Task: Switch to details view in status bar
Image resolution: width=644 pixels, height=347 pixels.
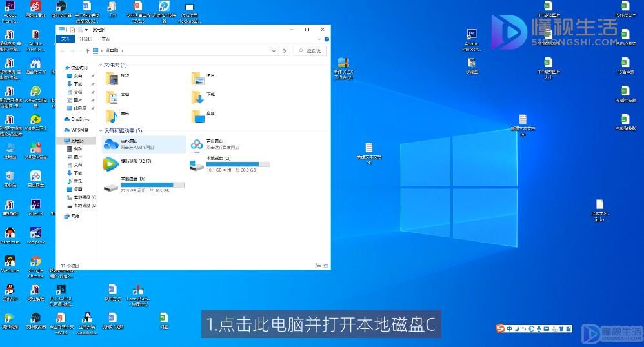Action: coord(318,266)
